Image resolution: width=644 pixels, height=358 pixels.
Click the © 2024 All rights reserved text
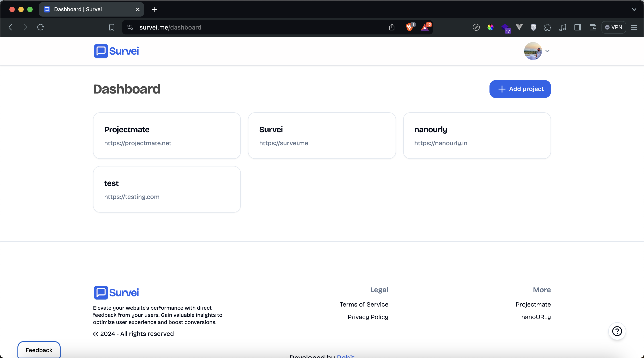pyautogui.click(x=133, y=334)
